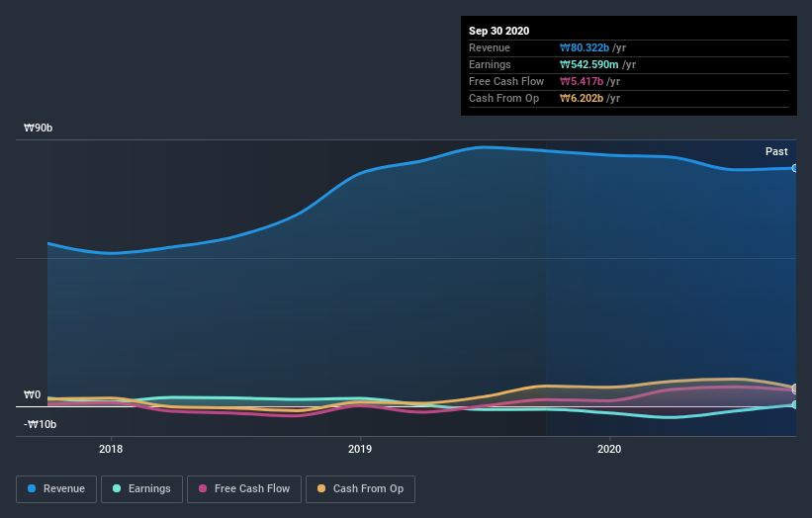This screenshot has height=518, width=812.
Task: Click the Revenue row label in tooltip
Action: point(490,47)
